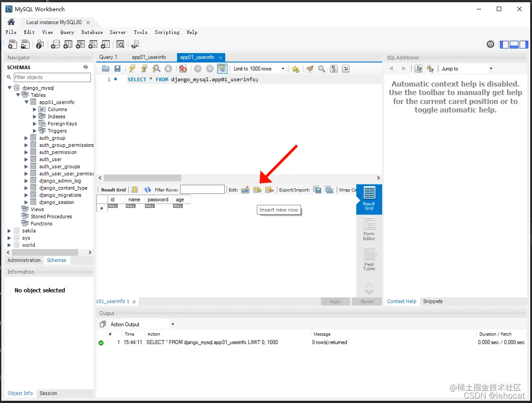The height and width of the screenshot is (403, 532).
Task: Open Field Types view
Action: tap(369, 259)
